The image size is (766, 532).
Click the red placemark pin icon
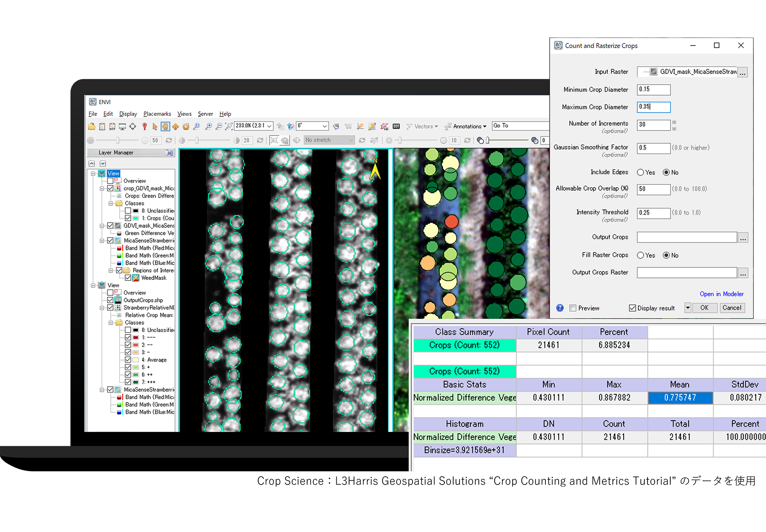144,127
